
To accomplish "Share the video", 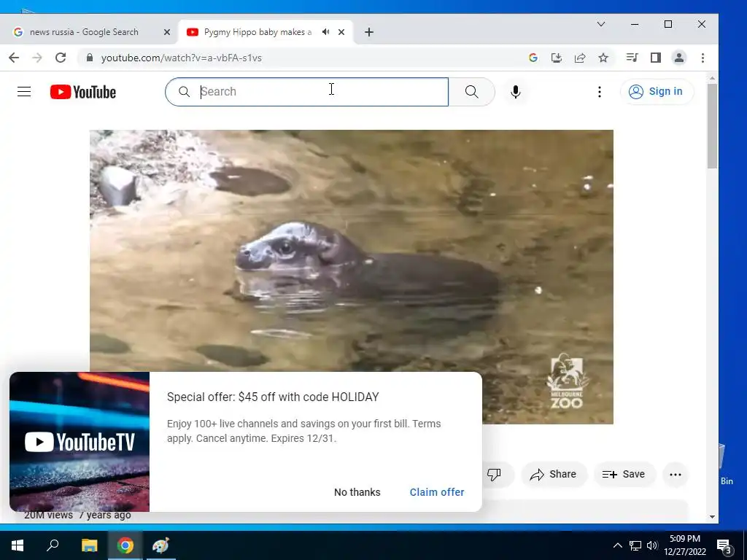I will coord(554,474).
